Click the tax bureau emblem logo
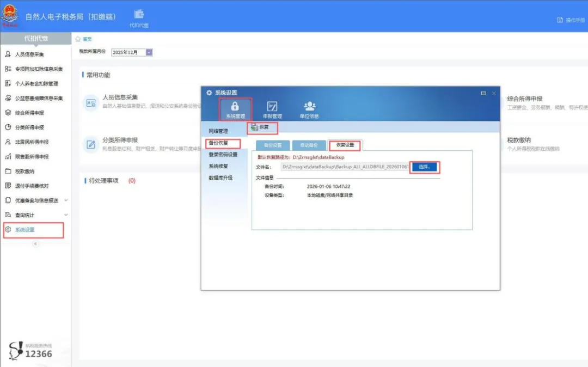This screenshot has width=588, height=367. click(x=9, y=16)
